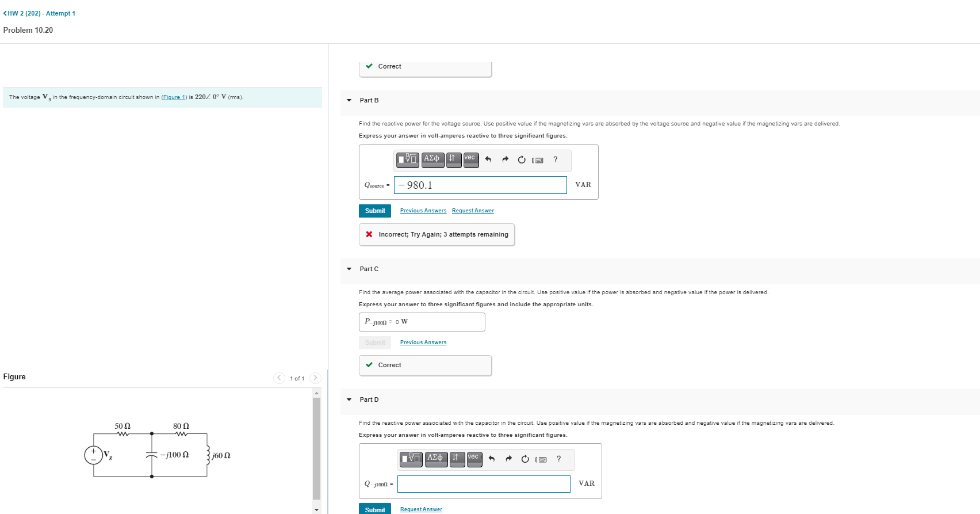Open the Figure 1 link

coord(174,97)
